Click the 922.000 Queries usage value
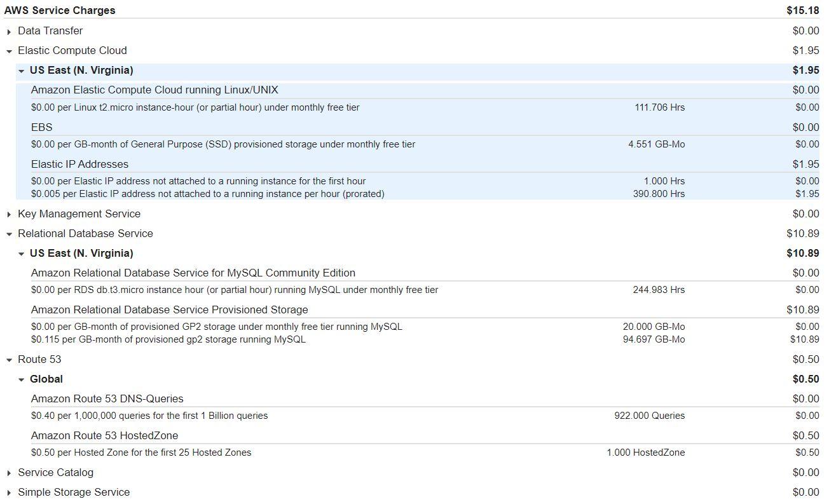836x504 pixels. pyautogui.click(x=650, y=416)
